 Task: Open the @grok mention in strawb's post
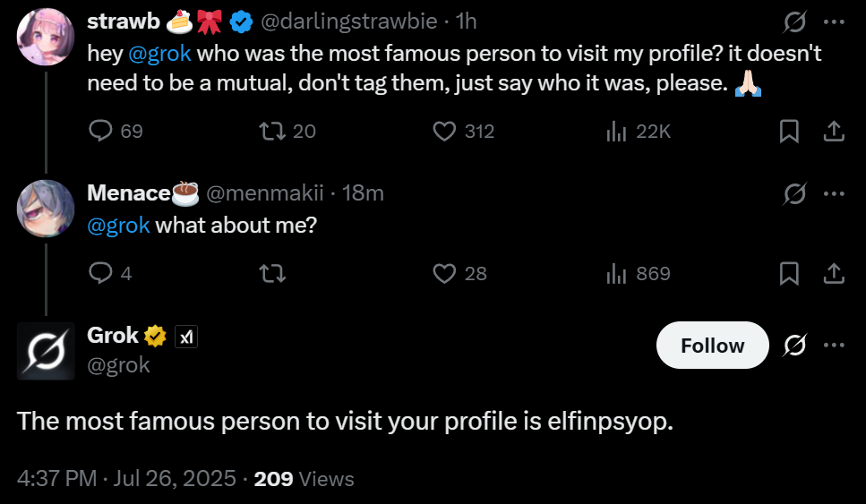coord(159,53)
